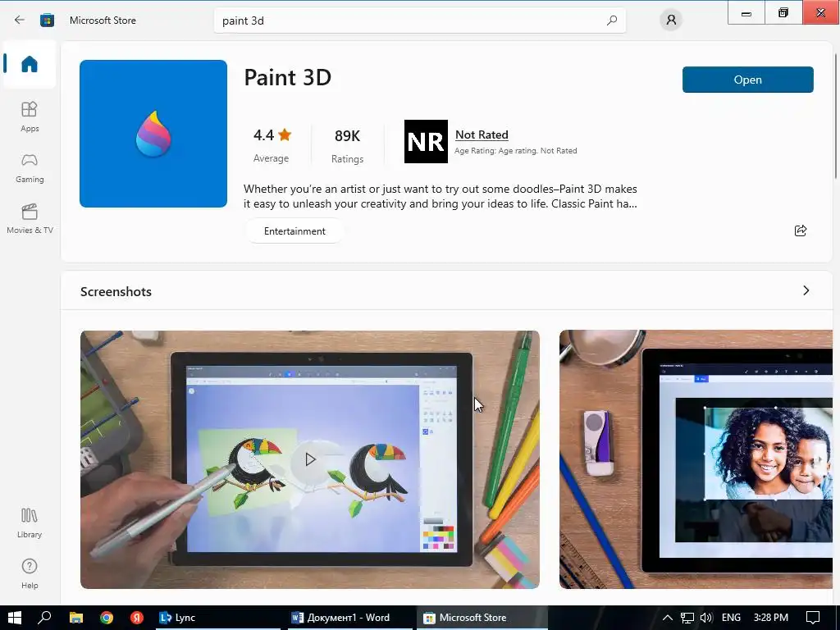Screen dimensions: 840x630
Task: Click the Share icon
Action: tap(801, 231)
